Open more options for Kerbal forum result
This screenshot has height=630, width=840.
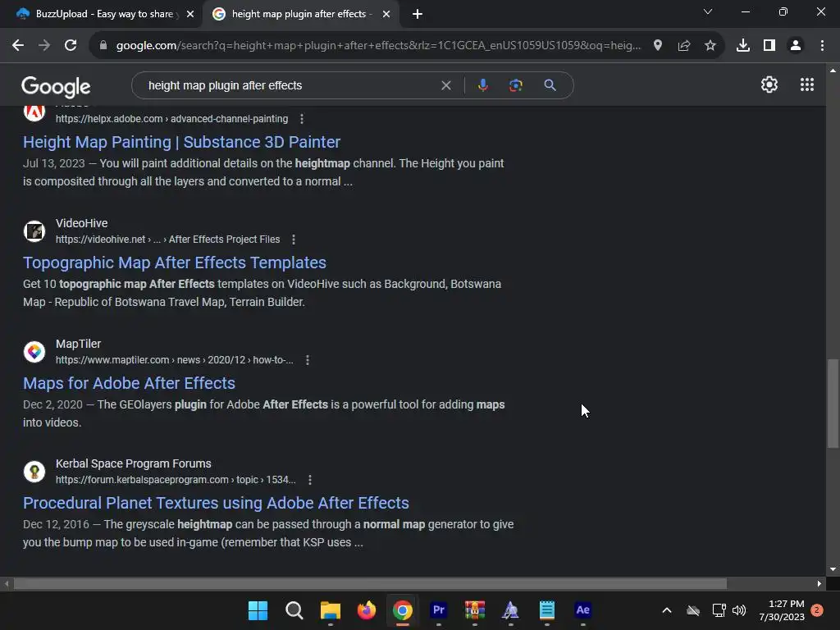pos(310,480)
